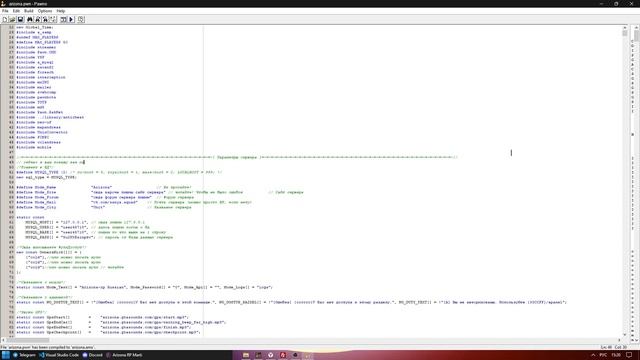Open the File menu
The height and width of the screenshot is (360, 640).
click(x=5, y=11)
